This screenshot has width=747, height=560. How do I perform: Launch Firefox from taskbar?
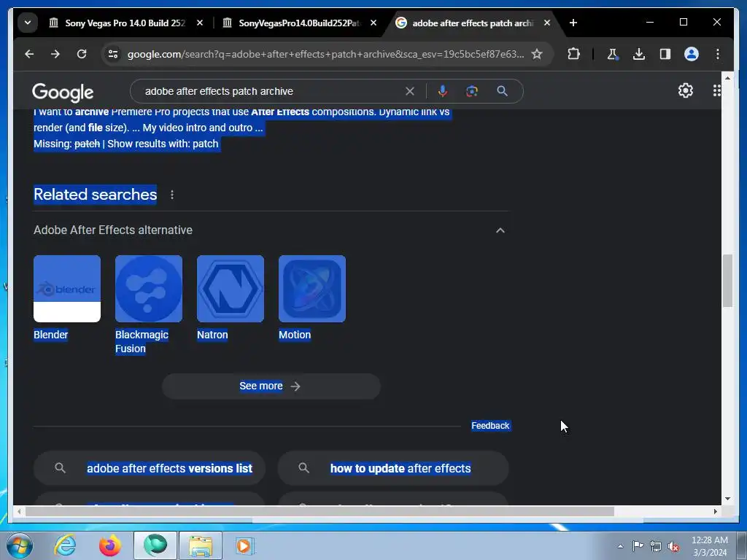(x=109, y=545)
